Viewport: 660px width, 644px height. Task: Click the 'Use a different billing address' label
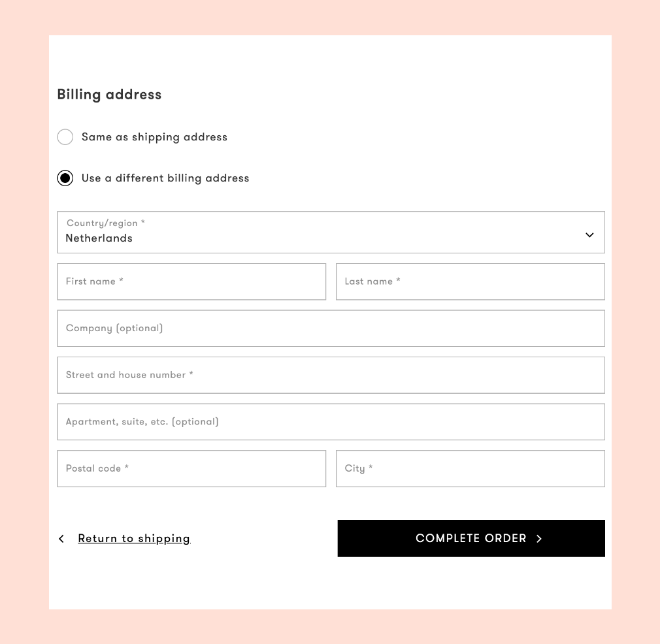click(x=165, y=178)
